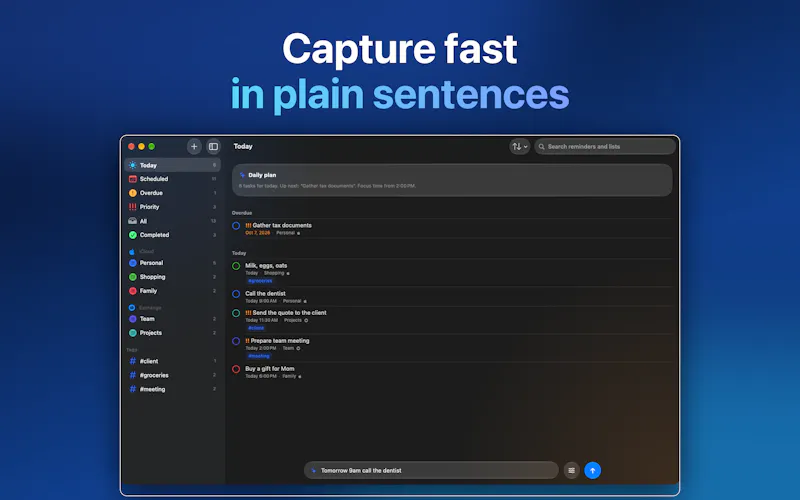Focus the Search reminders and lists field
The width and height of the screenshot is (800, 500).
(605, 146)
